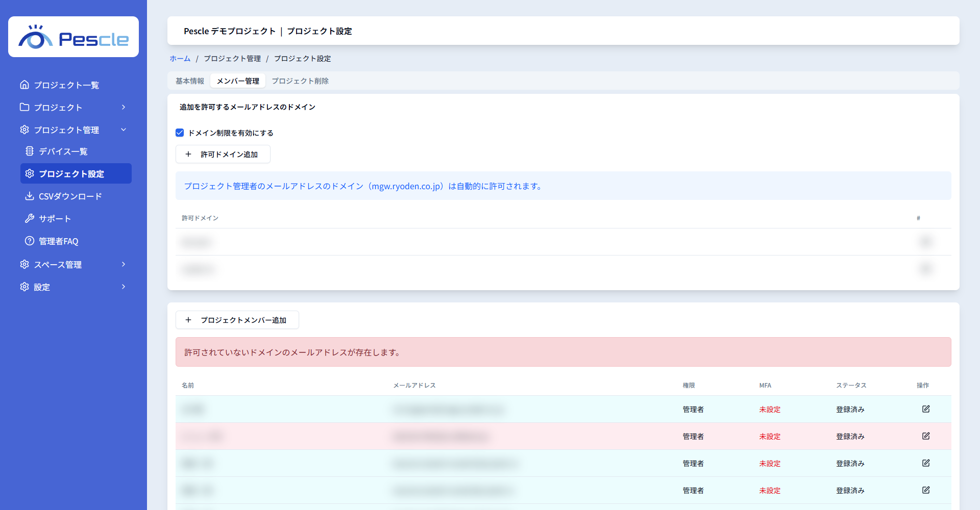Viewport: 980px width, 510px height.
Task: Click the CSVダウンロード download icon
Action: pos(30,196)
